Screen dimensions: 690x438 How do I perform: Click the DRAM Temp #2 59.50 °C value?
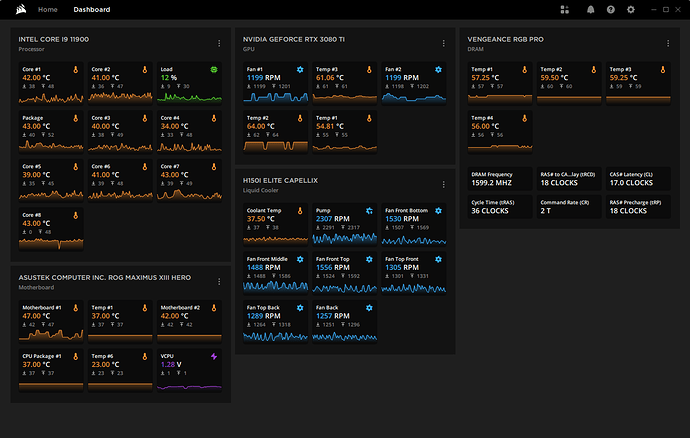tap(554, 77)
